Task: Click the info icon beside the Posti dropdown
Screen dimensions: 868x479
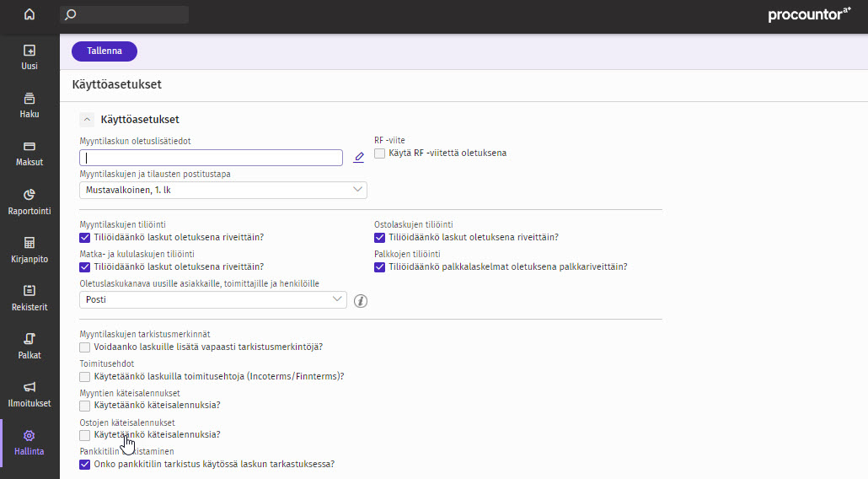Action: click(361, 300)
